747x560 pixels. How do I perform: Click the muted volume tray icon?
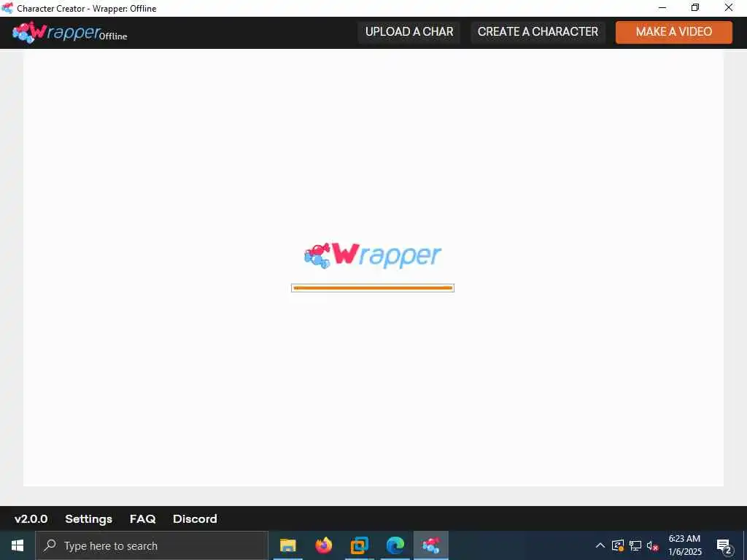[652, 545]
